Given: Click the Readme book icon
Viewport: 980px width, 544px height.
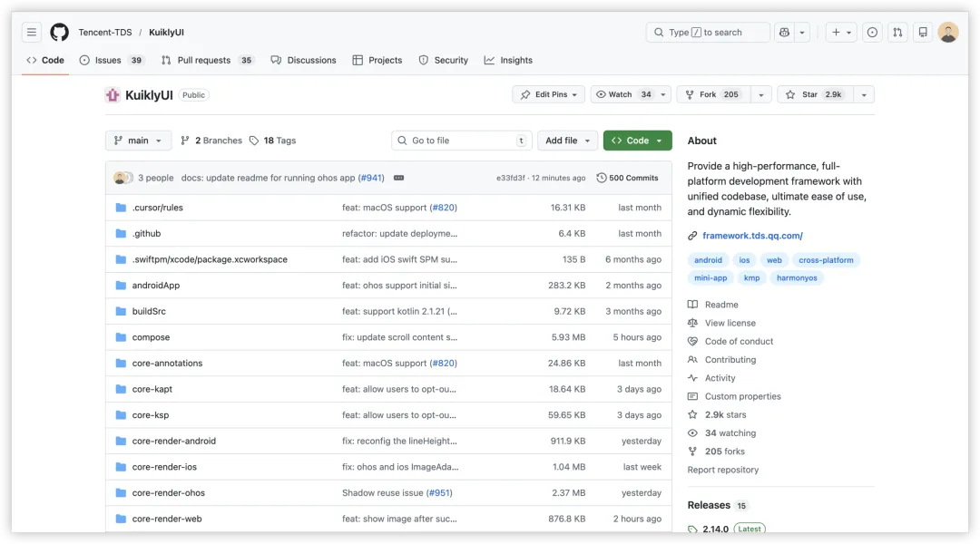Looking at the screenshot, I should 692,305.
